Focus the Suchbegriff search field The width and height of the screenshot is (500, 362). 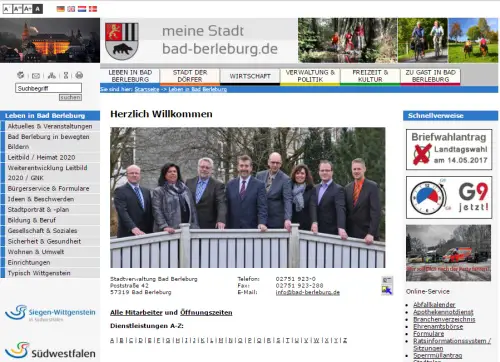pos(48,88)
